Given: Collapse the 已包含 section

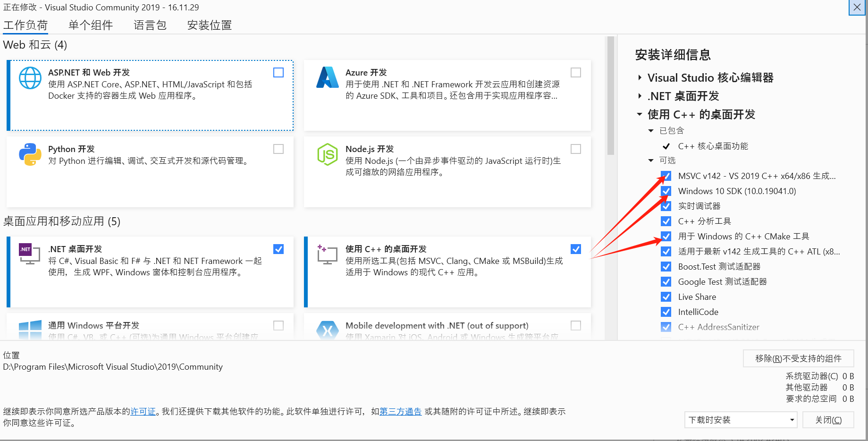Looking at the screenshot, I should pyautogui.click(x=651, y=131).
